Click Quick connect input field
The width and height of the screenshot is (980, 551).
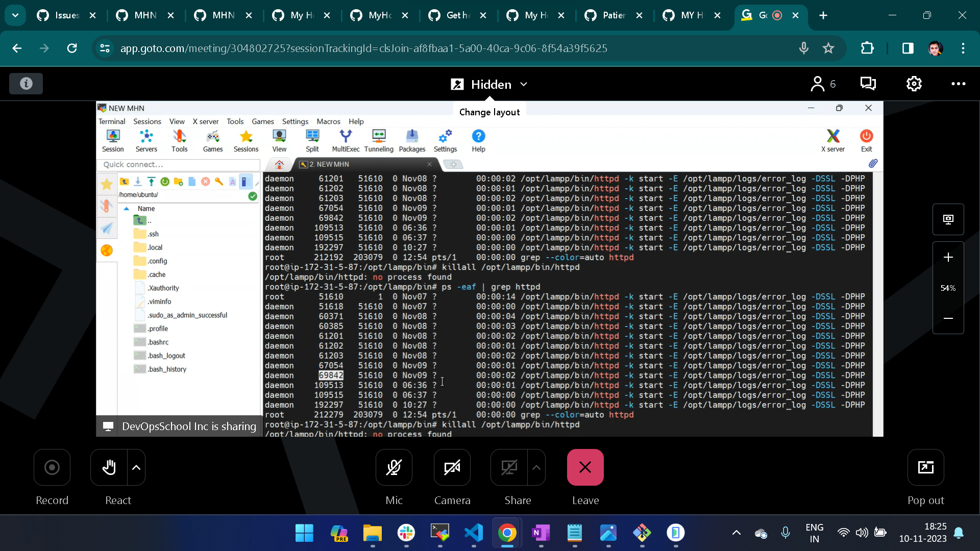[x=179, y=164]
